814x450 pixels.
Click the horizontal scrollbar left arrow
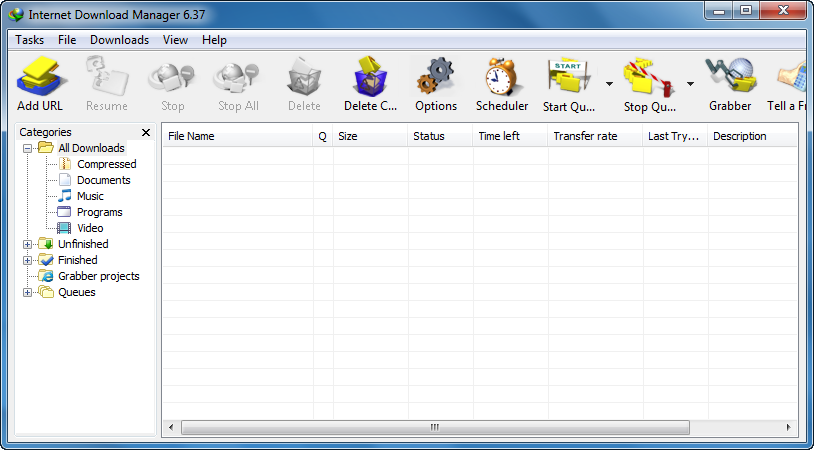171,428
